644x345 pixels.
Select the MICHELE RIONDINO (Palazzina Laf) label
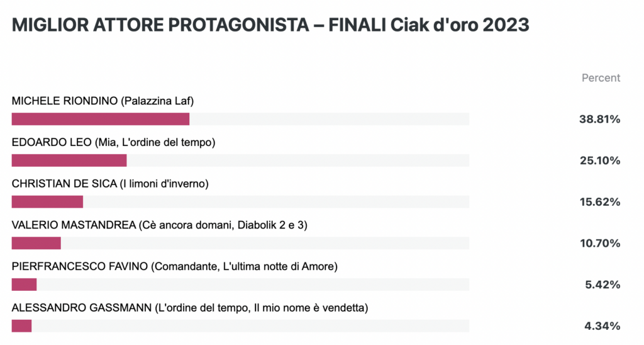pyautogui.click(x=103, y=101)
